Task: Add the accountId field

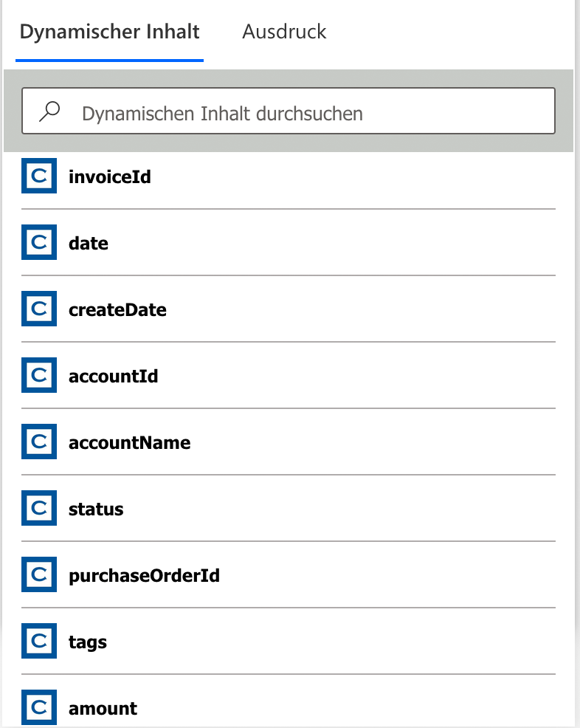Action: pos(288,375)
